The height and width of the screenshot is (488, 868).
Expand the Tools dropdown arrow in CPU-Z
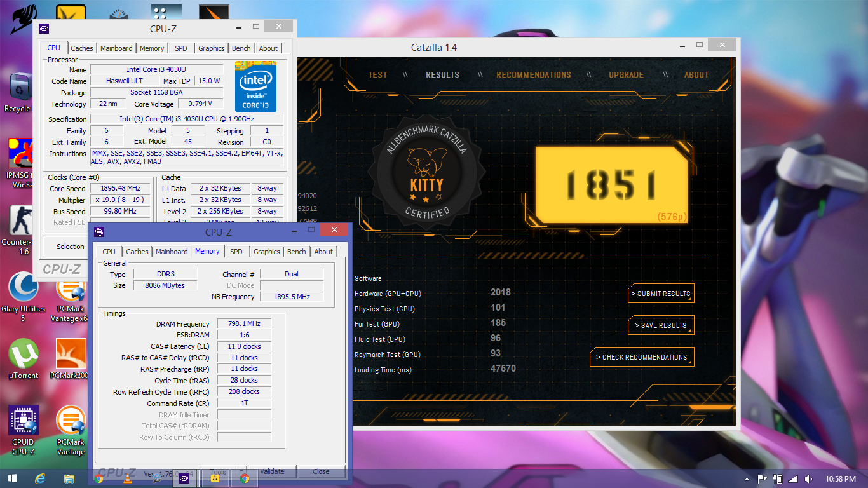click(240, 472)
